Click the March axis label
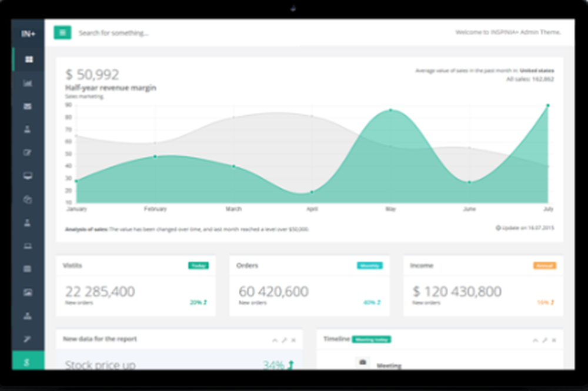Image resolution: width=588 pixels, height=391 pixels. point(233,209)
